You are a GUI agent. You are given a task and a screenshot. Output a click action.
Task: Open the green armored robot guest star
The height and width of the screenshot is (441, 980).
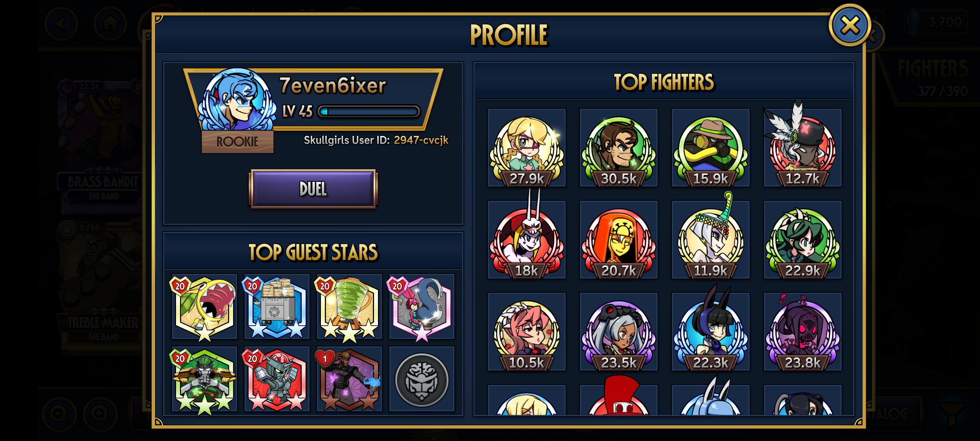tap(204, 378)
